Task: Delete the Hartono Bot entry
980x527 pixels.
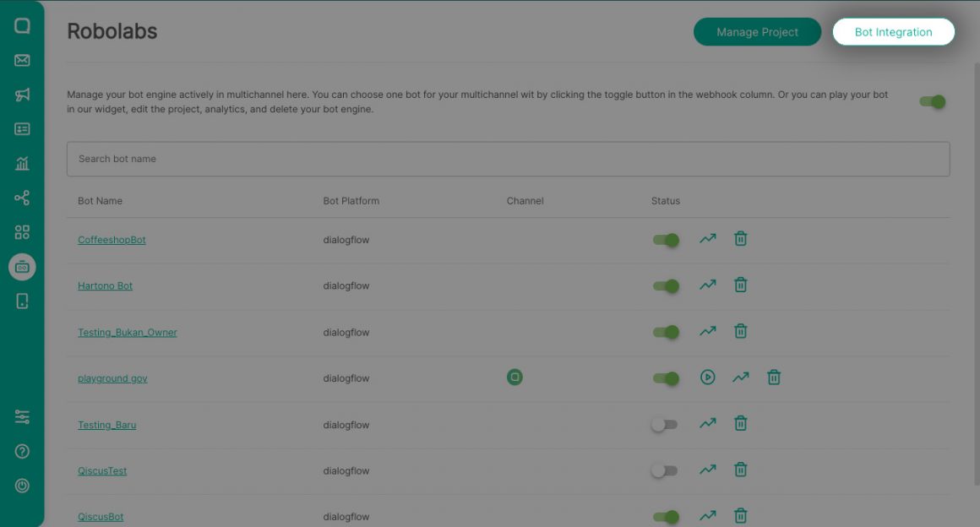Action: pyautogui.click(x=740, y=285)
